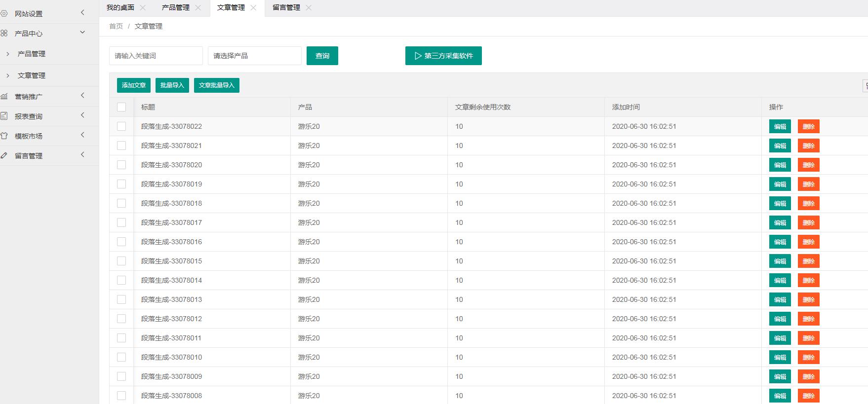Open the 请选择产品 dropdown
The width and height of the screenshot is (868, 404).
[255, 56]
